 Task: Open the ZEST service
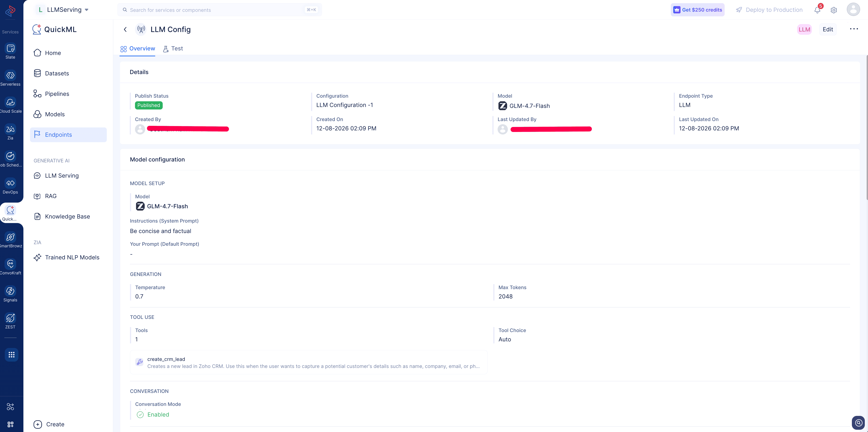pos(10,321)
